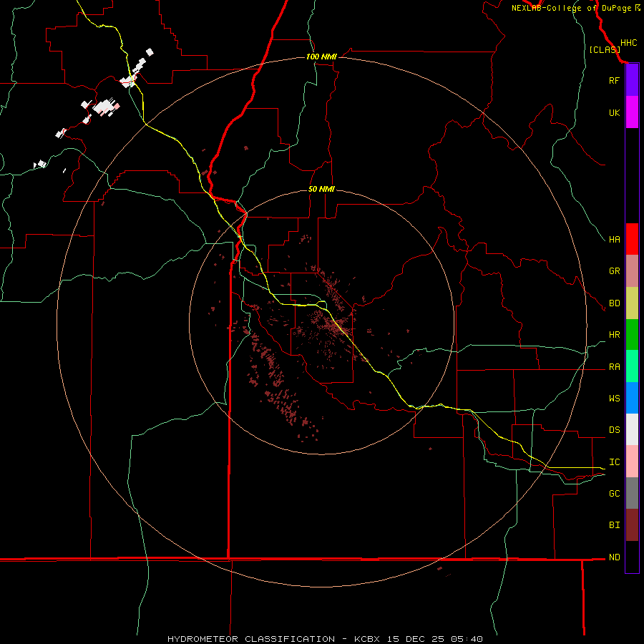Click the [CLAS] label above the legend

coord(605,49)
